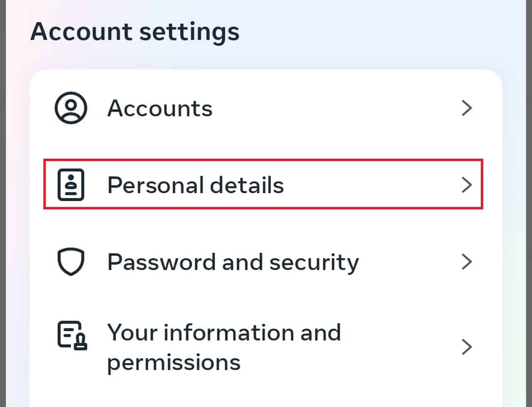Click empty card area below information and permissions
Viewport: 532px width, 407px height.
266,394
